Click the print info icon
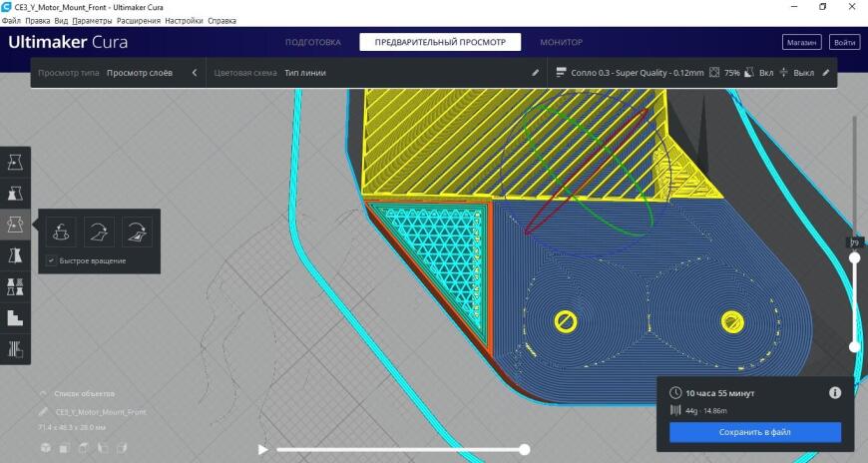This screenshot has width=868, height=463. click(835, 393)
